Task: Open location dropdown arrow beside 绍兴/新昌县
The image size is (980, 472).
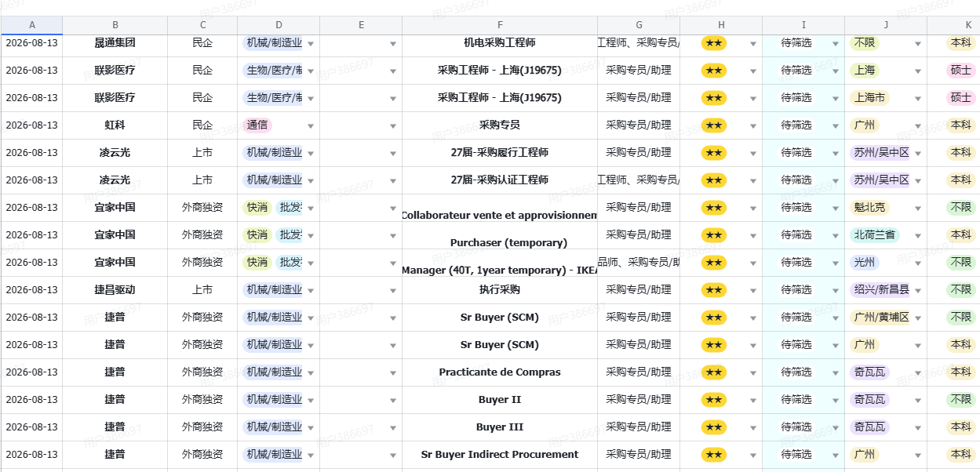Action: (x=918, y=291)
